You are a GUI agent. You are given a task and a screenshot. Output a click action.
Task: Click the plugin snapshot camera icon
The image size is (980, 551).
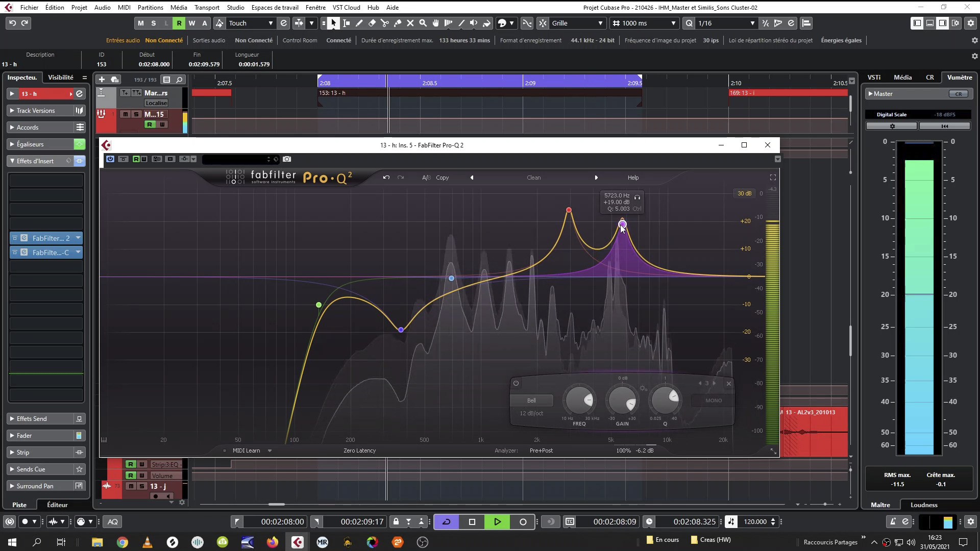coord(287,159)
